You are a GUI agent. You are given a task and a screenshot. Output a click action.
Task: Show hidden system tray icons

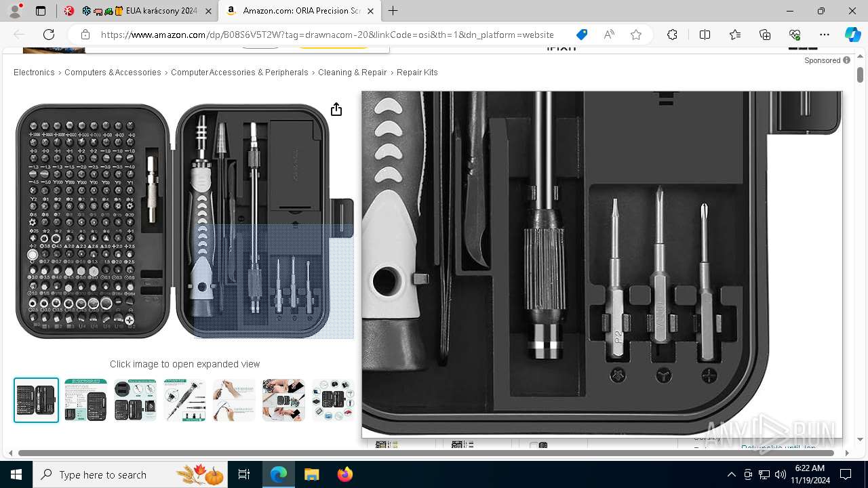[731, 474]
